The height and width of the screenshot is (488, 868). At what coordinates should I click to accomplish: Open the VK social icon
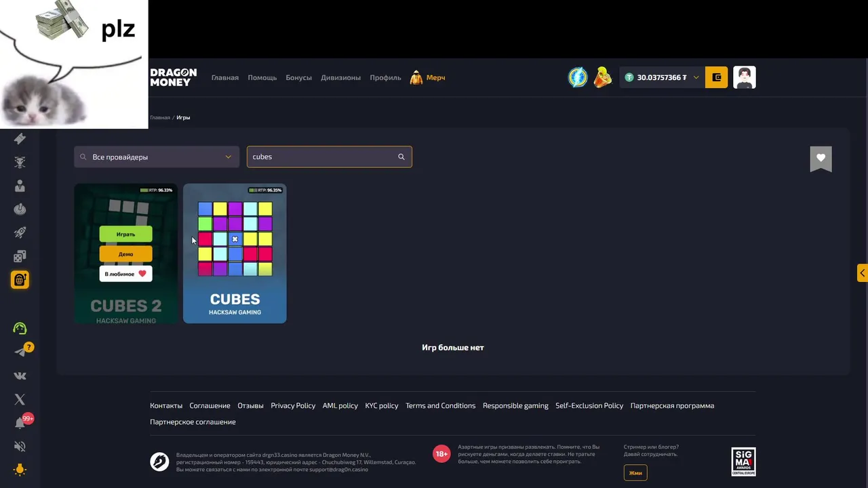[20, 375]
